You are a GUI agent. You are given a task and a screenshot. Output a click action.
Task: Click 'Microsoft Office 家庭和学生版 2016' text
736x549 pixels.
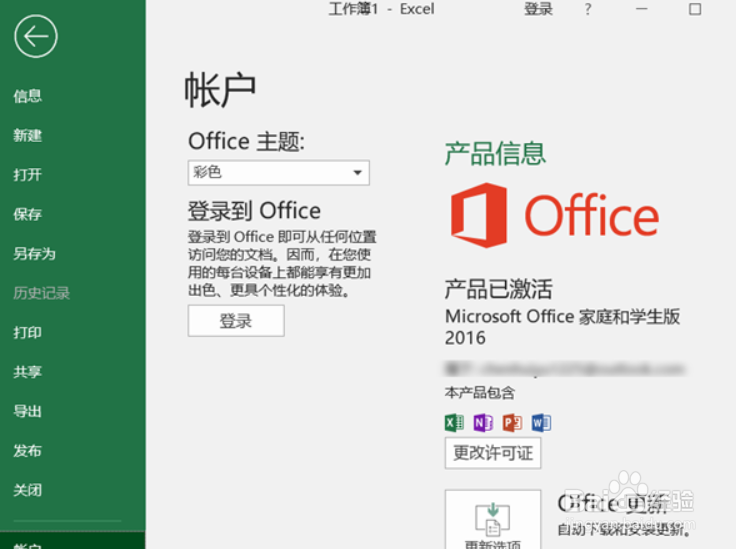562,327
